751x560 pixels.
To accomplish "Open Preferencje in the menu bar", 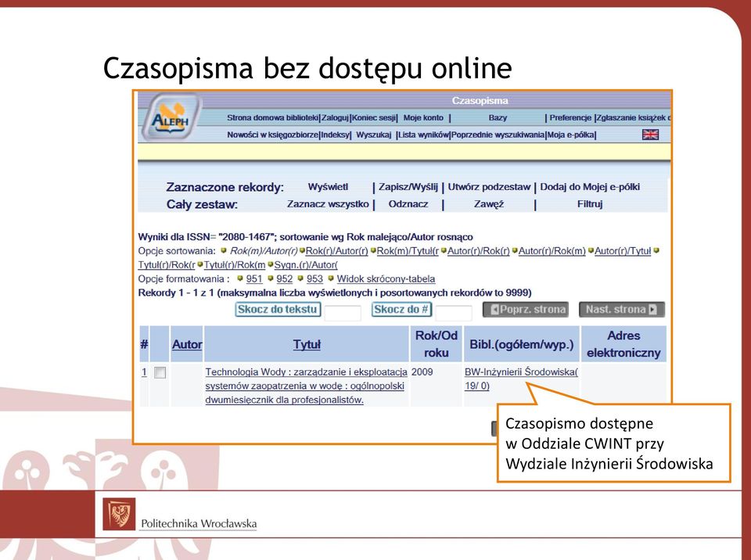I will click(x=570, y=117).
